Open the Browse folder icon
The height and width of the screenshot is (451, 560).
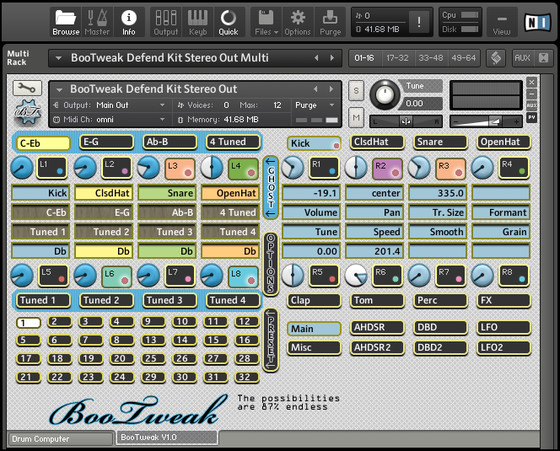click(x=66, y=22)
